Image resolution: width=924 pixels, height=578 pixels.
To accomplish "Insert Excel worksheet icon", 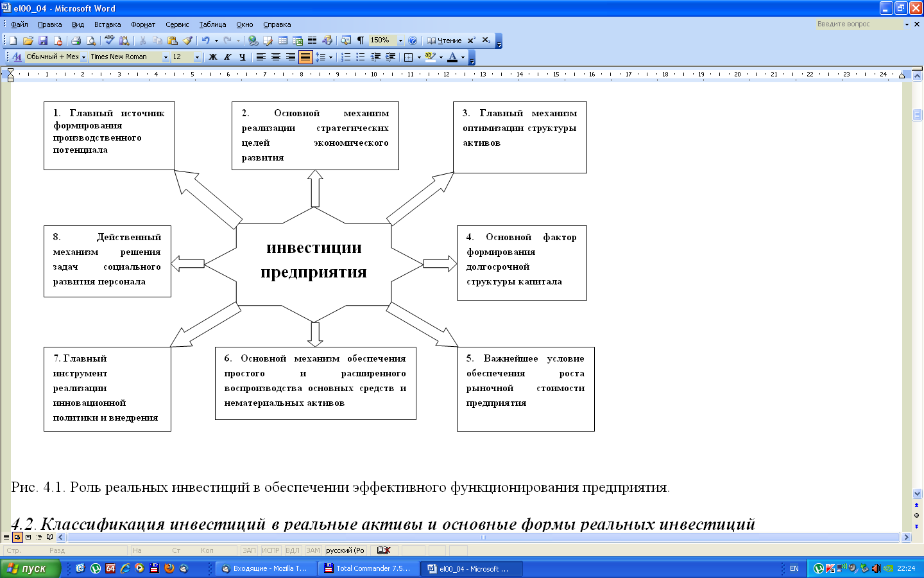I will [297, 40].
